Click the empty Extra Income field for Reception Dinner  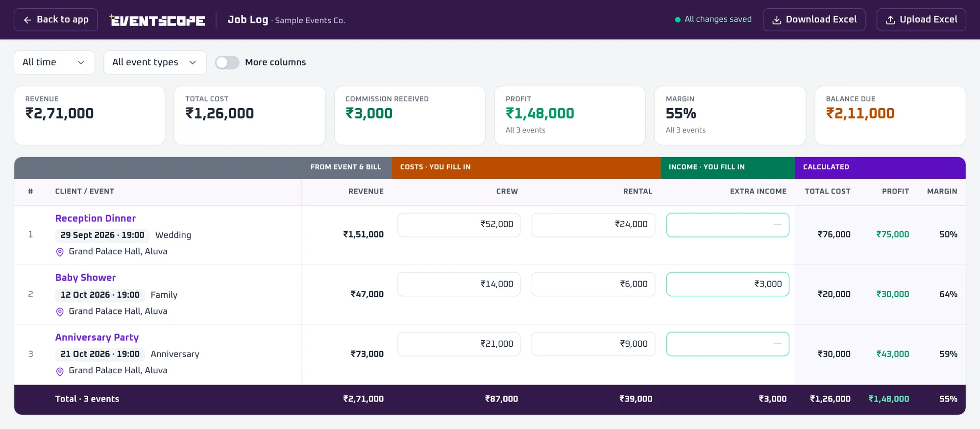[728, 225]
